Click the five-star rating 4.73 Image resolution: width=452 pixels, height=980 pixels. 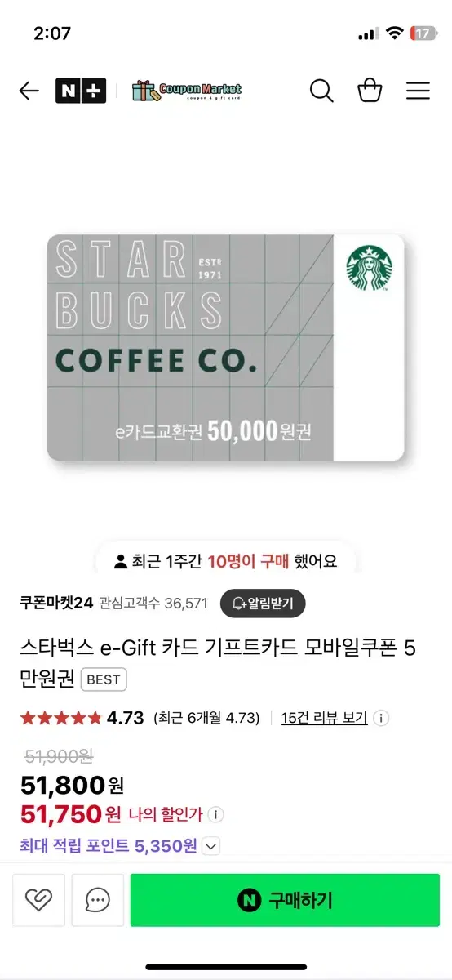[x=82, y=718]
